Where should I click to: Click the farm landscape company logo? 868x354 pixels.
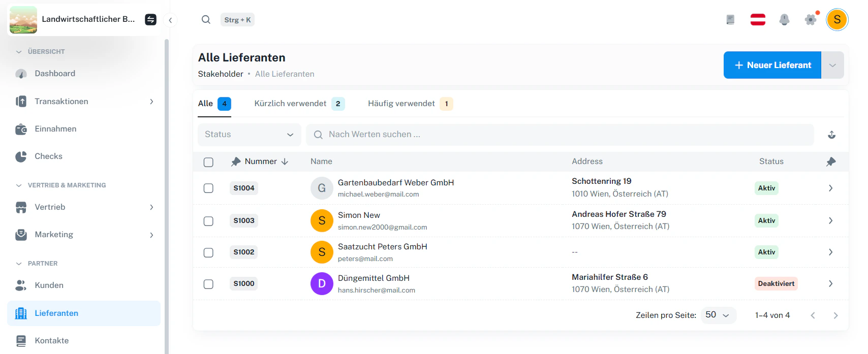click(x=23, y=20)
